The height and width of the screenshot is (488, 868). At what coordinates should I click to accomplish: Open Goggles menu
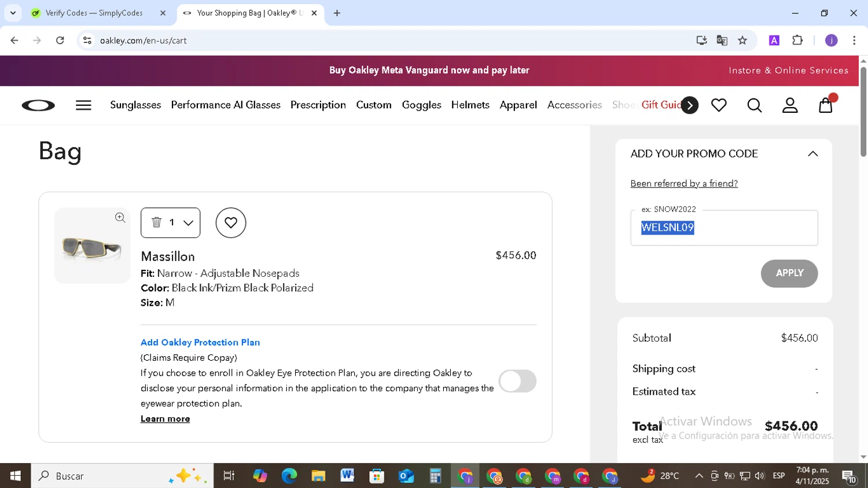pos(421,105)
